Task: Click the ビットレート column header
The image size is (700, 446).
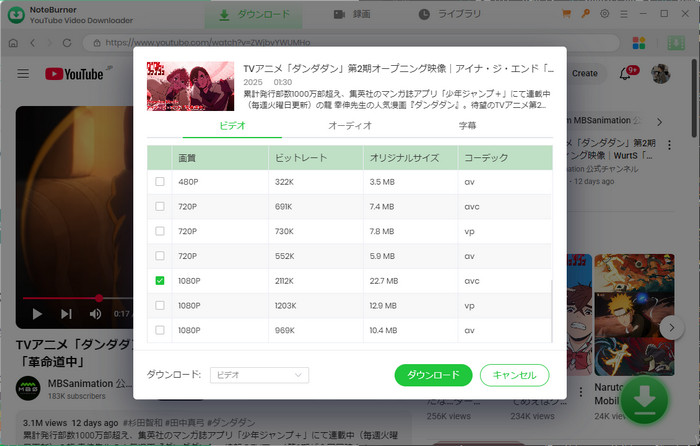Action: pos(316,158)
